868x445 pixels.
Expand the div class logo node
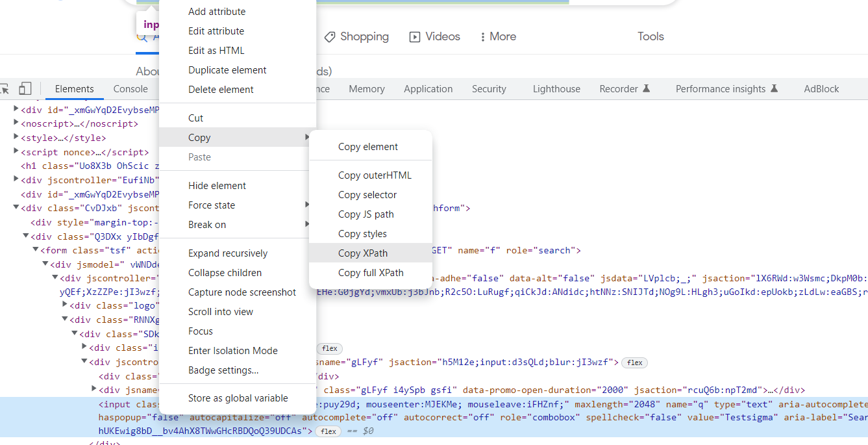click(x=65, y=305)
